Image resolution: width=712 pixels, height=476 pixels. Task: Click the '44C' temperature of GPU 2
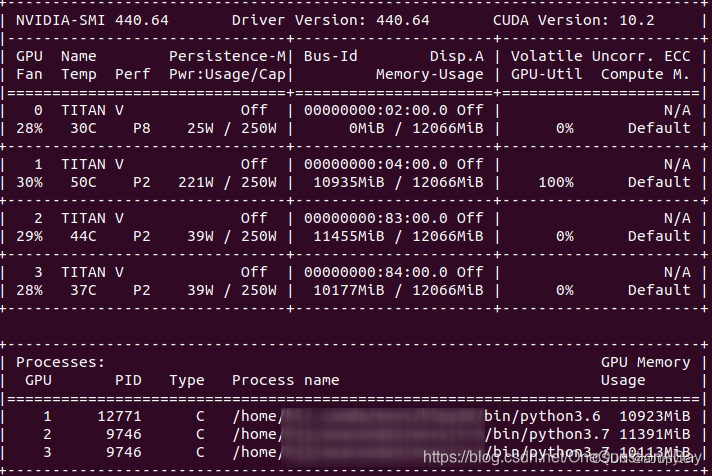coord(83,237)
